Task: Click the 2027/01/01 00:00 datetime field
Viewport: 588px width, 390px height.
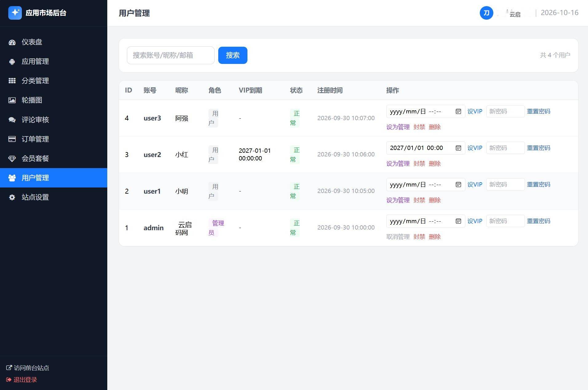Action: coord(426,148)
